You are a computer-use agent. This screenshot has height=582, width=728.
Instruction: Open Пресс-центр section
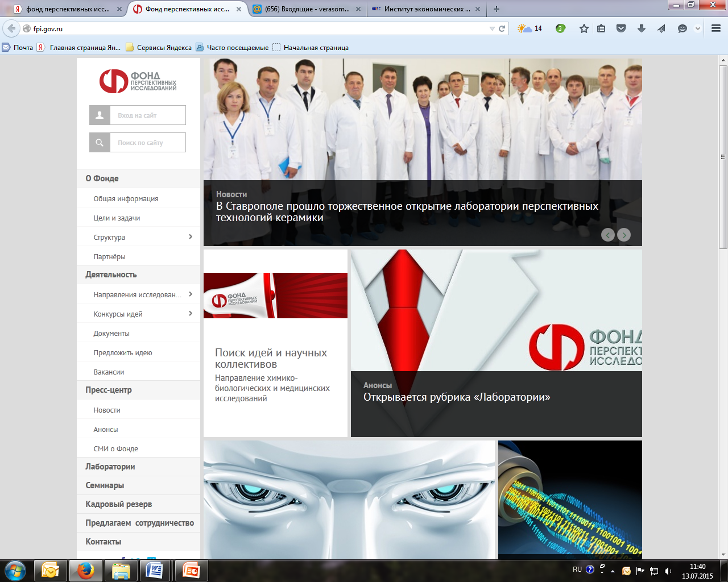139,390
